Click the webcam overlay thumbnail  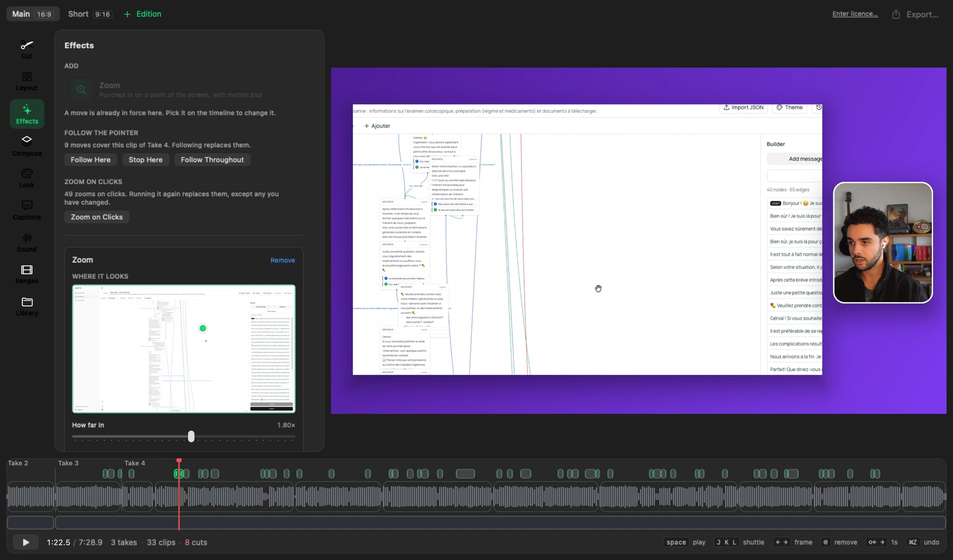883,242
